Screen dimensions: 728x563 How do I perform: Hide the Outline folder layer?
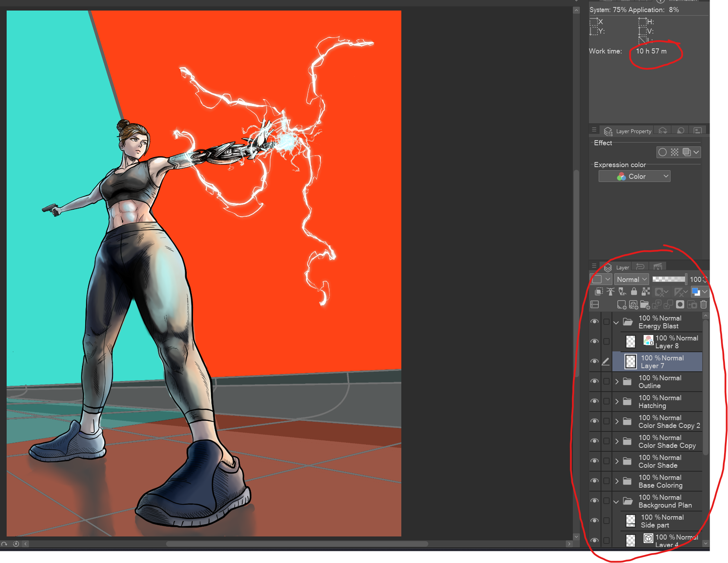pyautogui.click(x=594, y=381)
